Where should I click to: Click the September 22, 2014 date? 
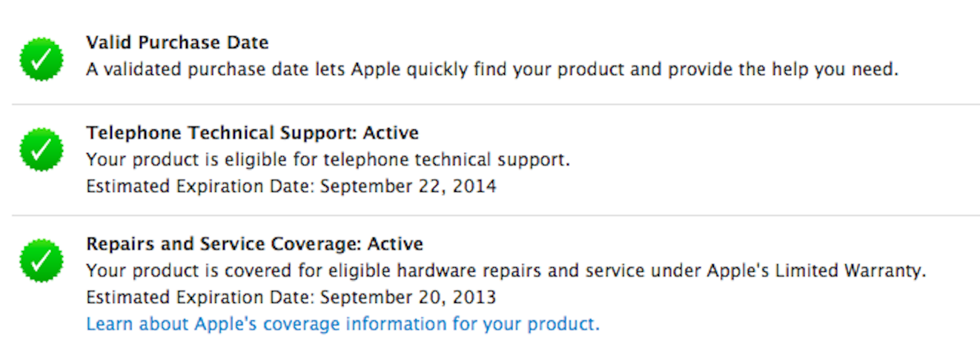[x=408, y=187]
